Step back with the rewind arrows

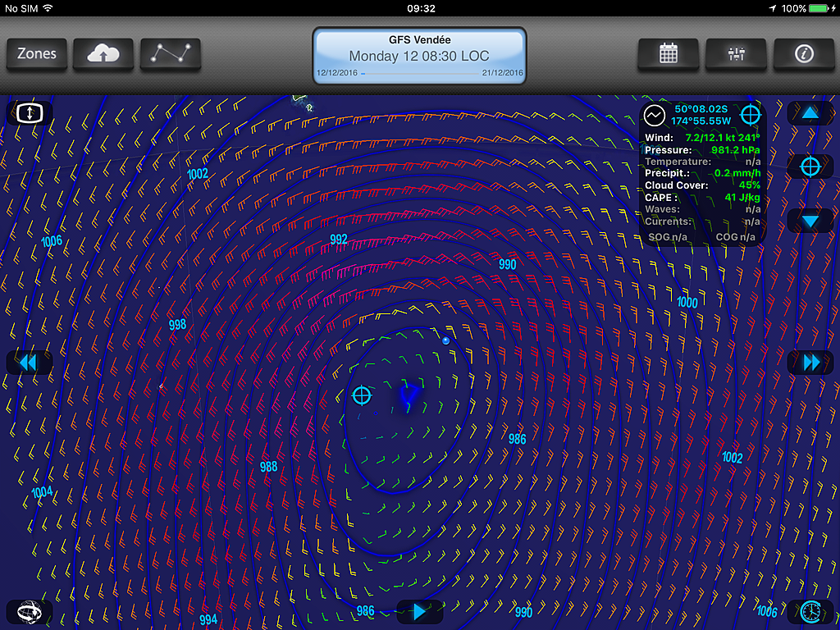29,363
